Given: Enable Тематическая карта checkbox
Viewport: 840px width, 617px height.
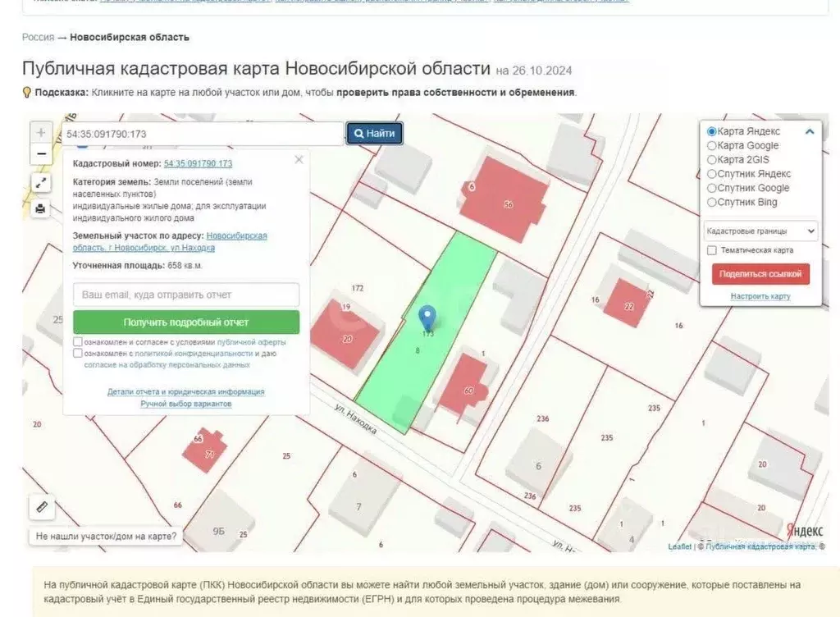Looking at the screenshot, I should (710, 250).
